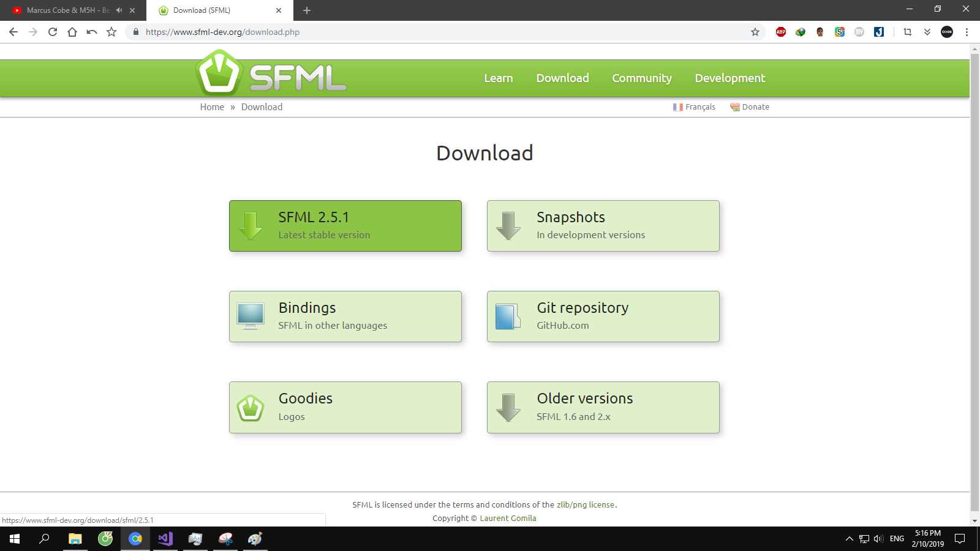
Task: Expand hidden extensions with the double chevron
Action: [x=927, y=32]
